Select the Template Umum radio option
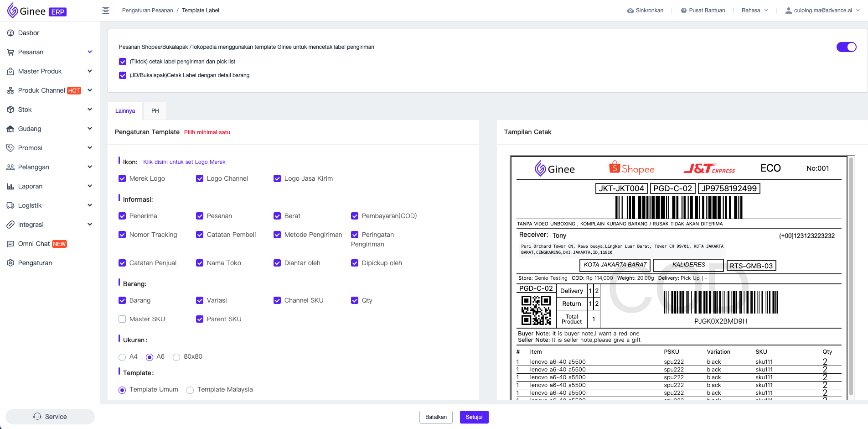This screenshot has width=868, height=429. coord(122,390)
